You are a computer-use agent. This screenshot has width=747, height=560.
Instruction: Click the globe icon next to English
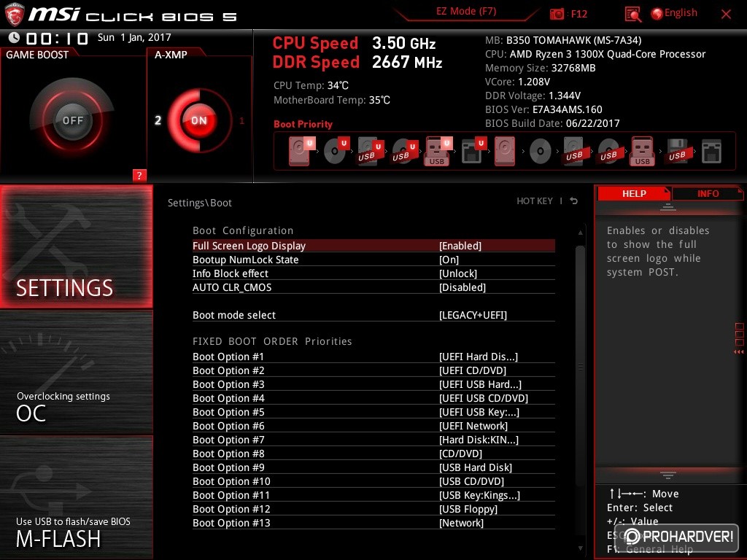tap(657, 14)
